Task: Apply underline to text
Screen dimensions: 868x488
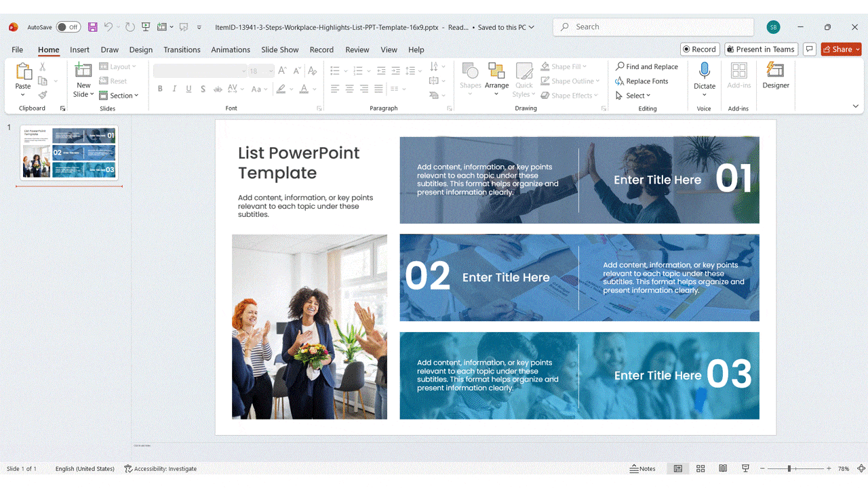Action: [x=189, y=88]
